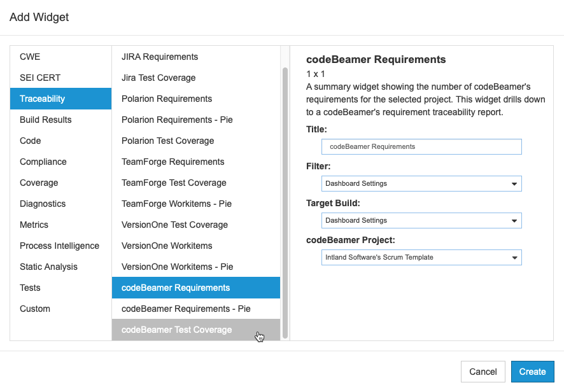The width and height of the screenshot is (564, 392).
Task: Open the codeBeamer Project dropdown
Action: [421, 258]
